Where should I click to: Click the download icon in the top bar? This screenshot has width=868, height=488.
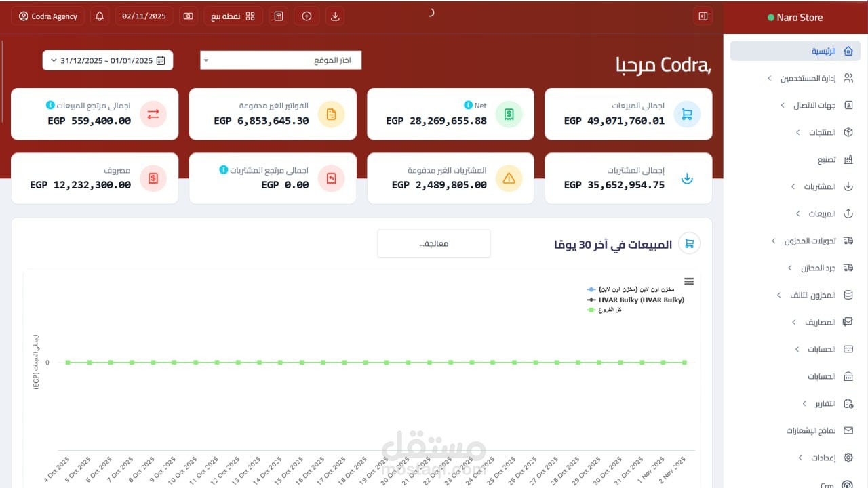[x=335, y=16]
